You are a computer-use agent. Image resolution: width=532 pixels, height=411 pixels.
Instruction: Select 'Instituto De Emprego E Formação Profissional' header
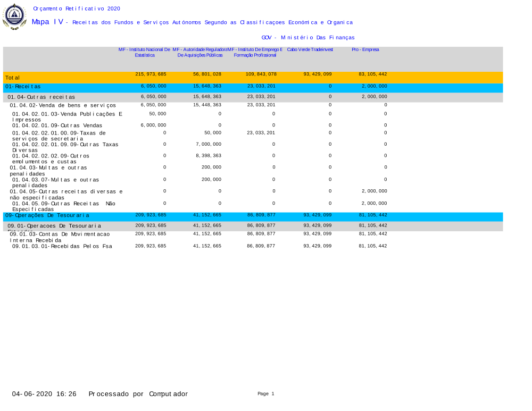255,52
